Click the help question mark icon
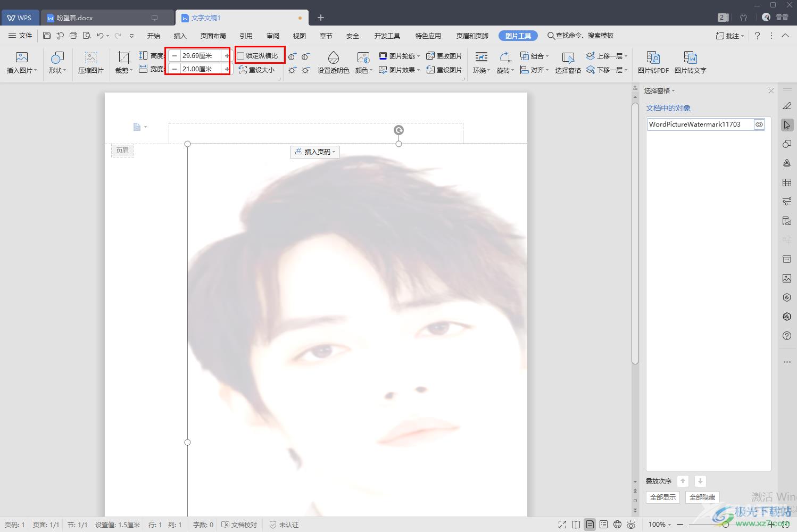This screenshot has height=532, width=797. point(757,36)
